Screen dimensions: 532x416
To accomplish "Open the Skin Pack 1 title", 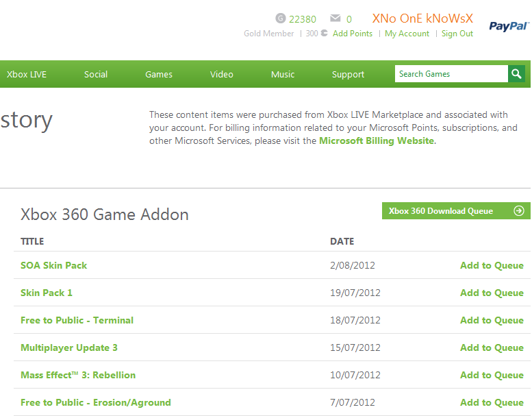I will click(47, 293).
